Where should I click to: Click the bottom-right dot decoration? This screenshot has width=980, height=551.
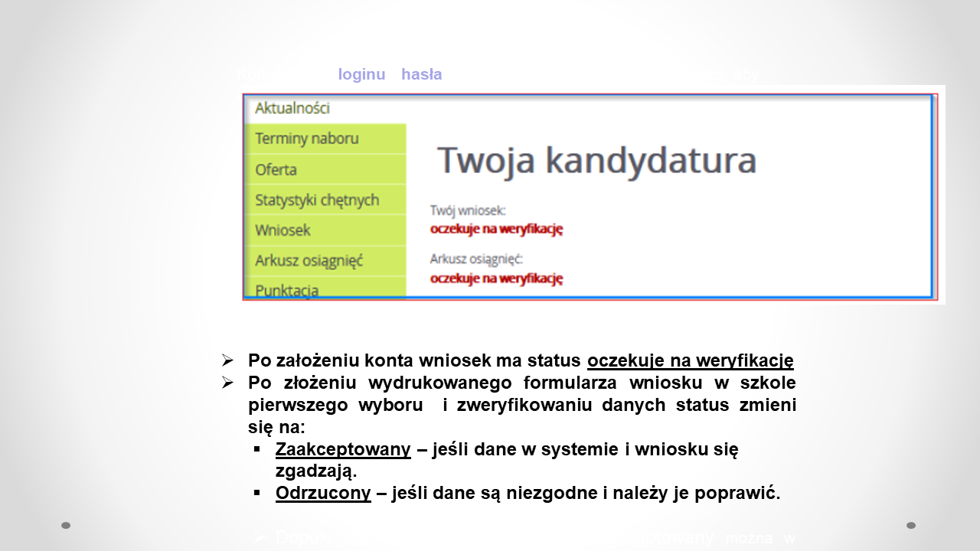tap(912, 526)
